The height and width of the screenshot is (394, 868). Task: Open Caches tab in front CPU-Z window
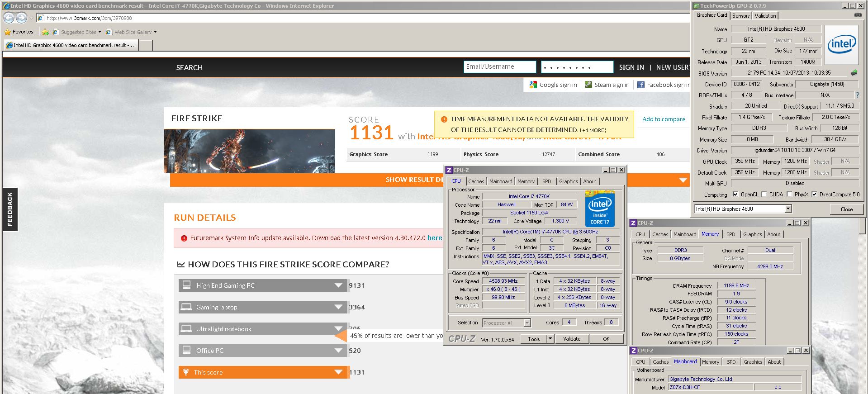coord(476,181)
